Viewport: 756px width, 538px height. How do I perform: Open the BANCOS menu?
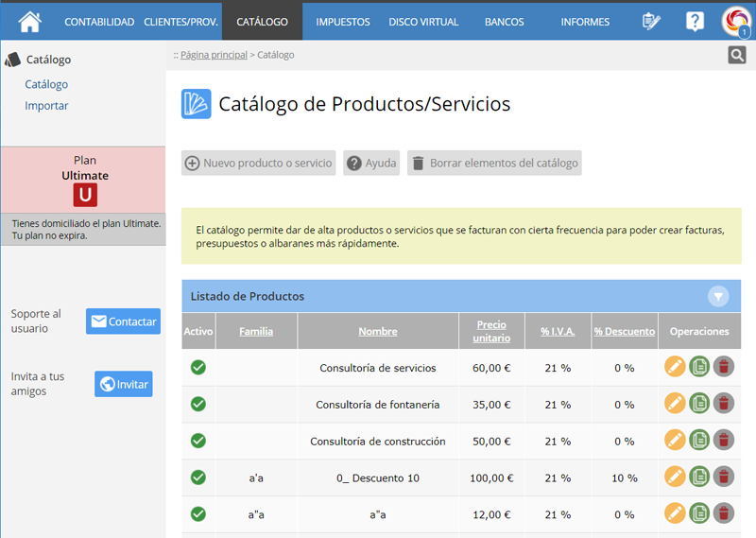(505, 22)
